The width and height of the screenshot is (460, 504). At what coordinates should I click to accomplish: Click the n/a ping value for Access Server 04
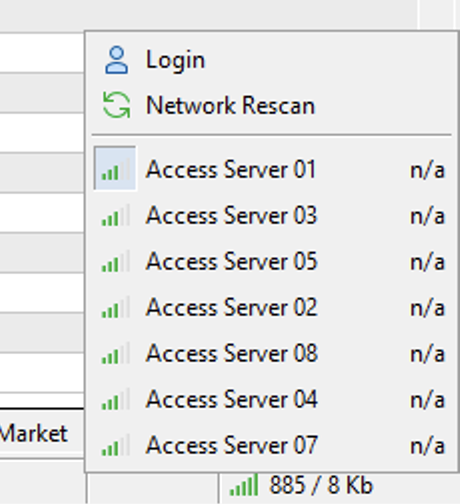click(x=428, y=399)
